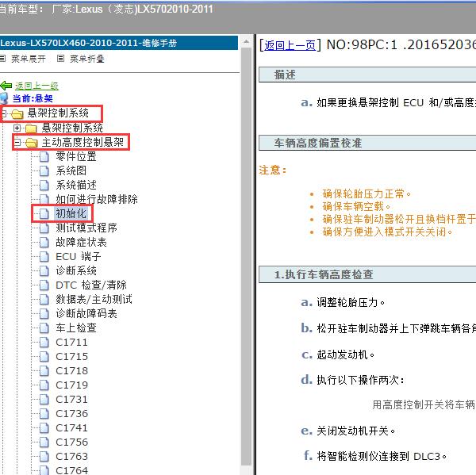Click the document icon beside 系统图
The height and width of the screenshot is (475, 476).
point(44,171)
